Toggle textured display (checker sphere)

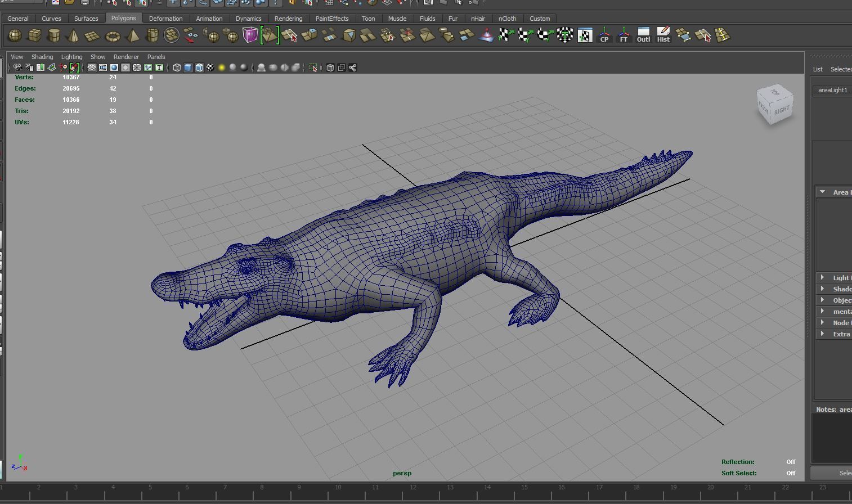click(x=210, y=67)
